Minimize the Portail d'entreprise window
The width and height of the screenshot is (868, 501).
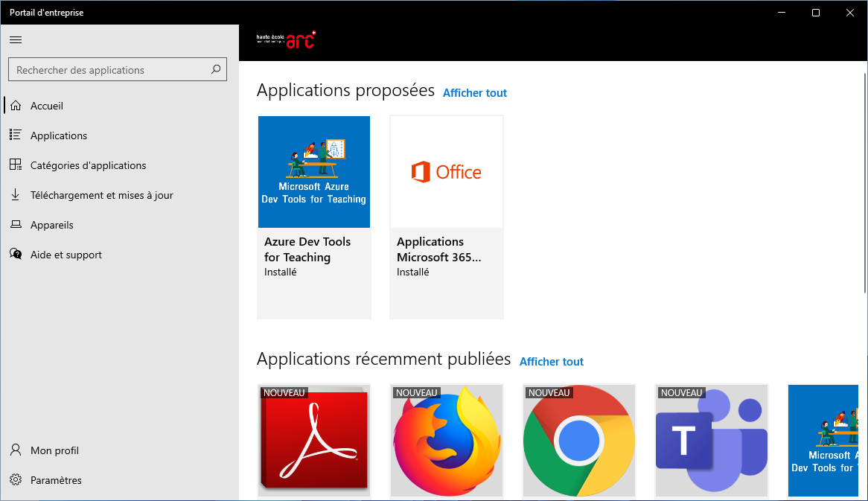pyautogui.click(x=782, y=12)
